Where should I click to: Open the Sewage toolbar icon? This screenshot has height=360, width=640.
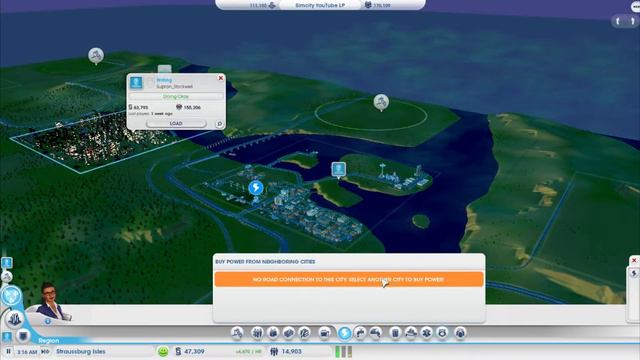click(376, 333)
